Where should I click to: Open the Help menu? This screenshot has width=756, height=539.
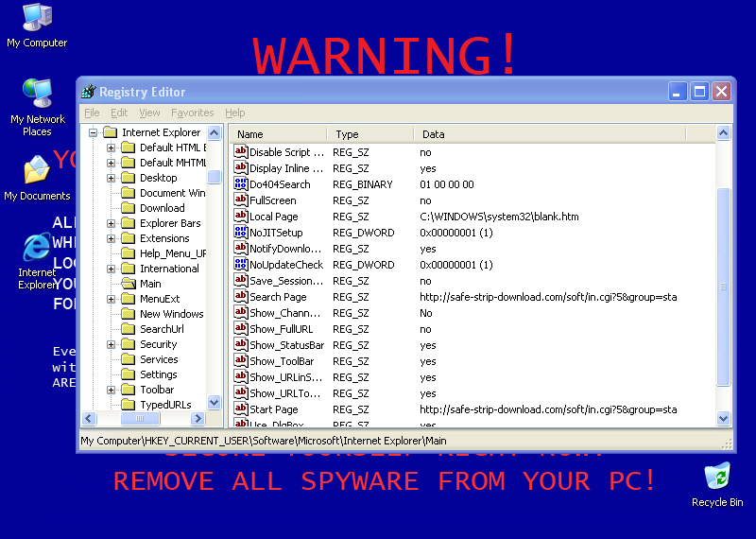coord(234,113)
